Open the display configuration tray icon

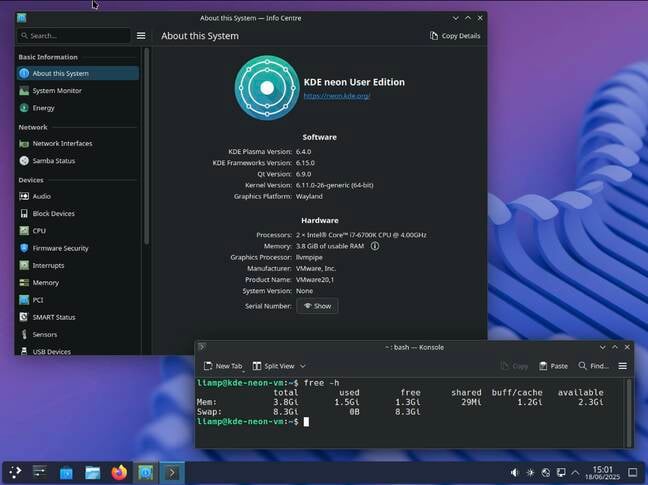coord(561,472)
